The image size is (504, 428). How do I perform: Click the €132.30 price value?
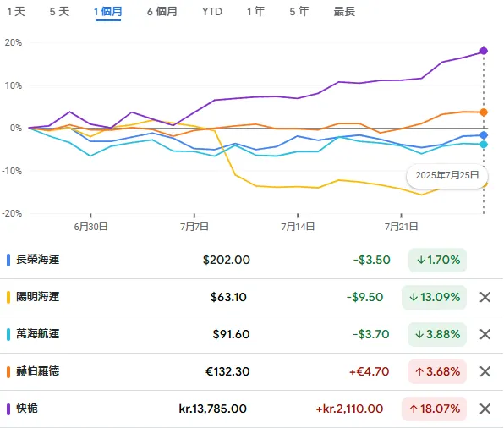click(227, 371)
